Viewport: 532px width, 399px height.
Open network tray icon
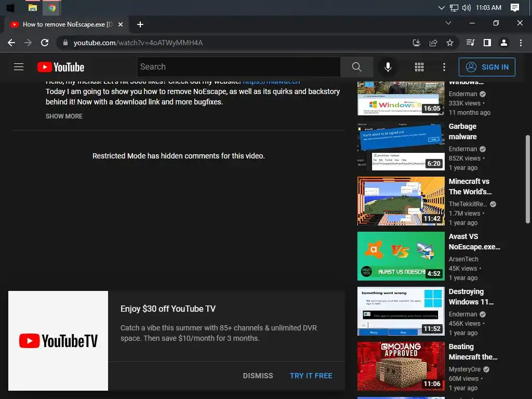[454, 7]
